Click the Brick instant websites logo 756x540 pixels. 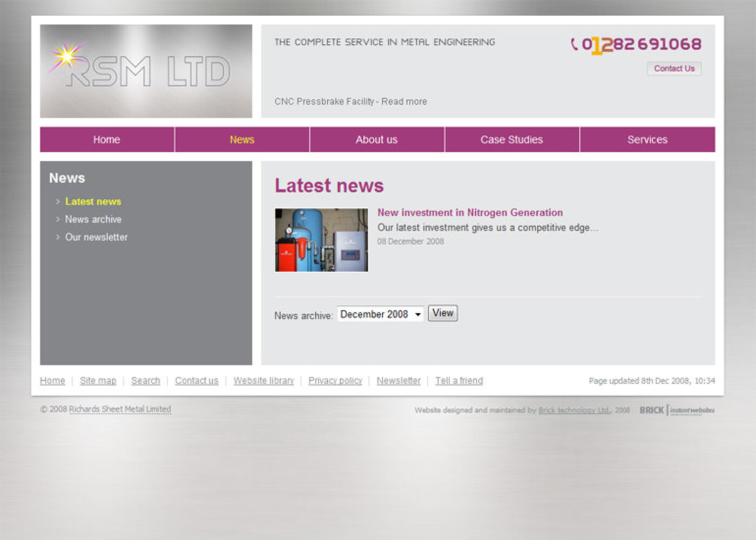coord(676,410)
